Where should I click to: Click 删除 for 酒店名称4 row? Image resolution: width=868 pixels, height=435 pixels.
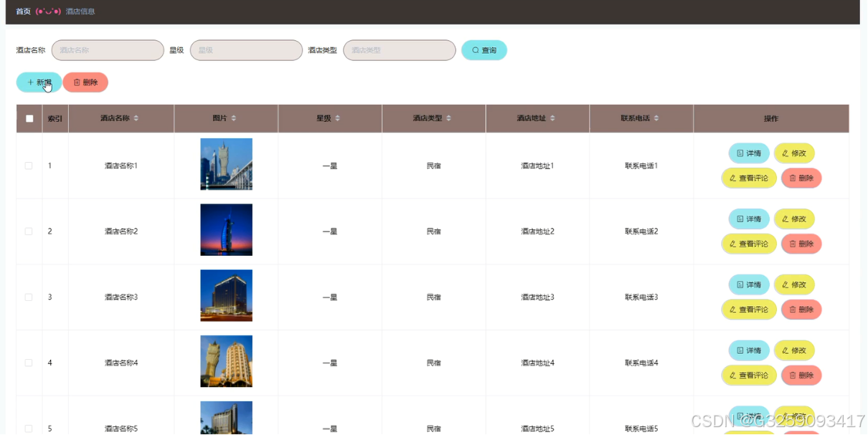801,375
